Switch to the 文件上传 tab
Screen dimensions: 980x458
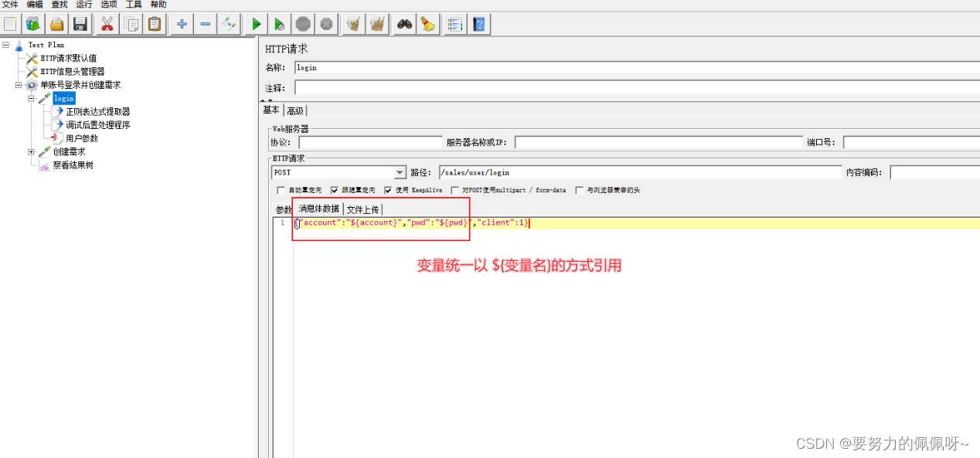click(363, 209)
